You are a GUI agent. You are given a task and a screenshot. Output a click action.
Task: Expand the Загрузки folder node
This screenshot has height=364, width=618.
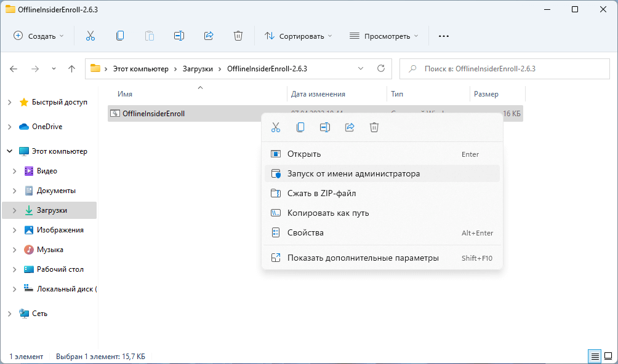[15, 210]
